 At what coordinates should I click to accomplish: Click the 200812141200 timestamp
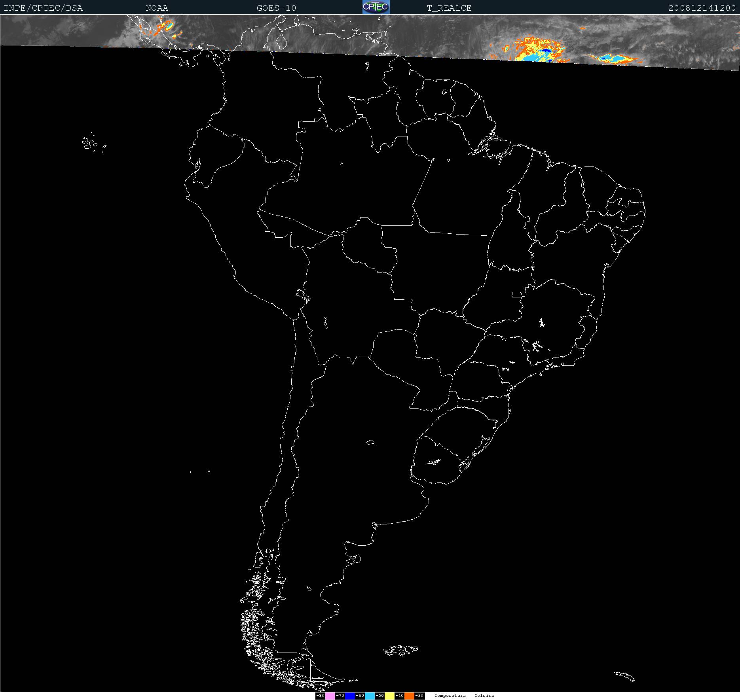pos(702,8)
